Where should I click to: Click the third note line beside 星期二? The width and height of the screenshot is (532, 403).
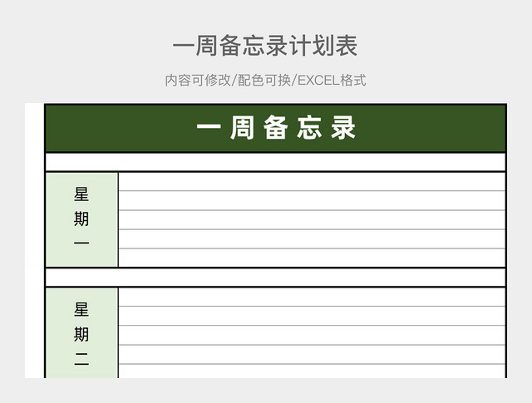tap(312, 335)
